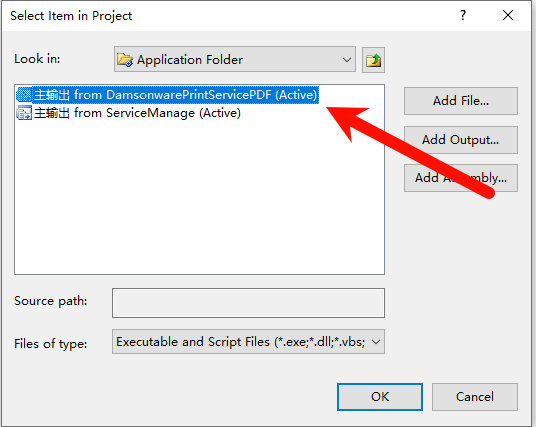Click the Add File... button
Viewport: 536px width, 427px height.
461,101
